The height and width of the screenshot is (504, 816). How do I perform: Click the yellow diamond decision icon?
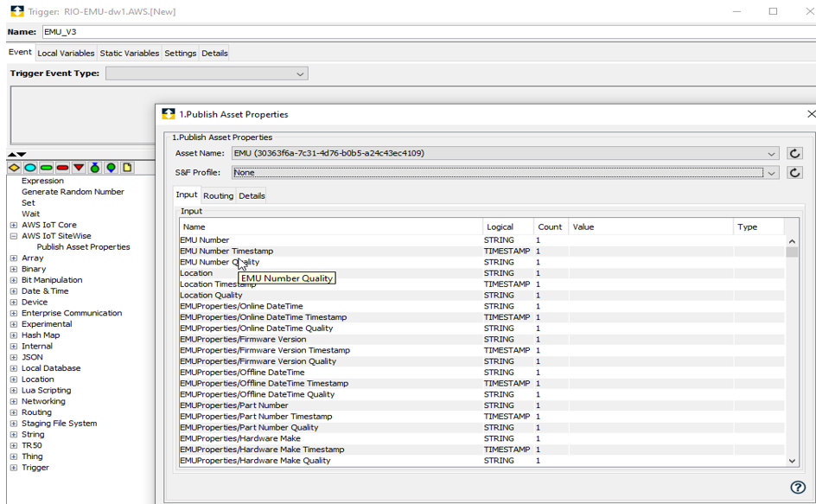[x=14, y=168]
